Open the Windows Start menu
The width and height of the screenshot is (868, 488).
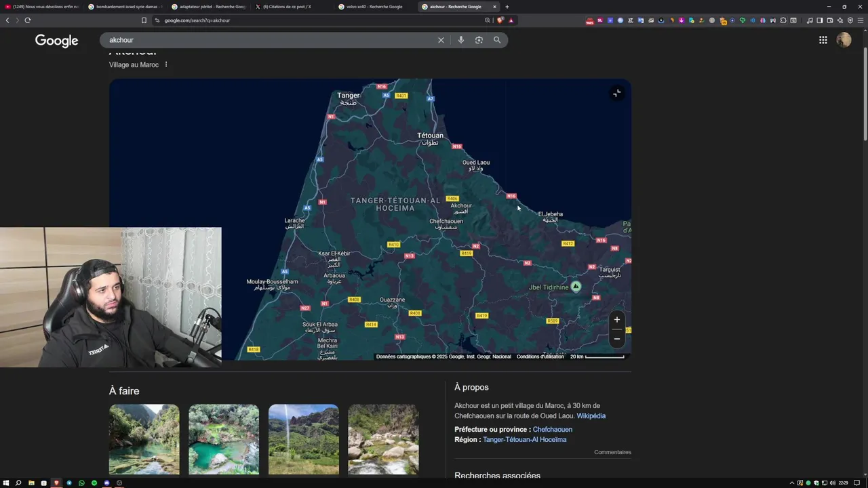click(6, 483)
